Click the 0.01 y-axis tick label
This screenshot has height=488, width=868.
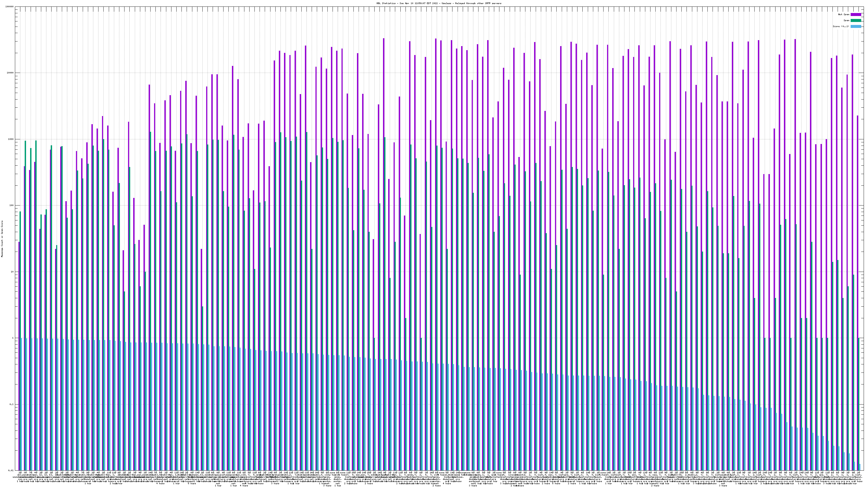(x=11, y=470)
